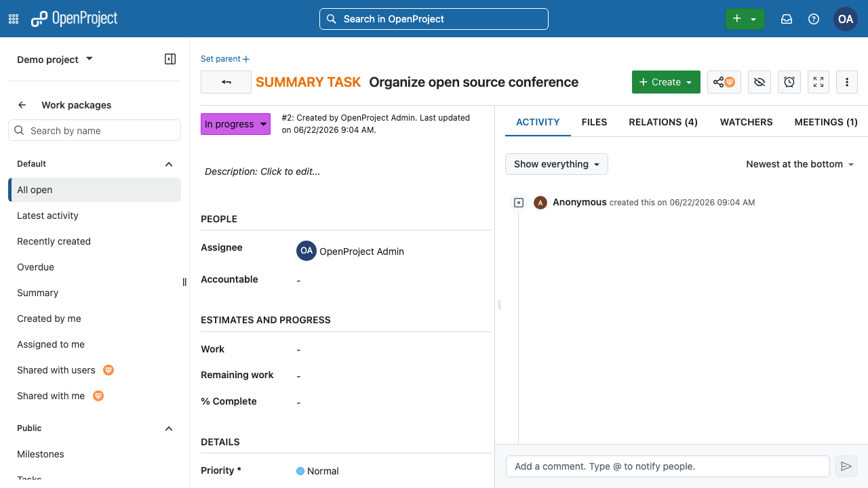Click the Search in OpenProject field
The width and height of the screenshot is (868, 488).
[434, 19]
